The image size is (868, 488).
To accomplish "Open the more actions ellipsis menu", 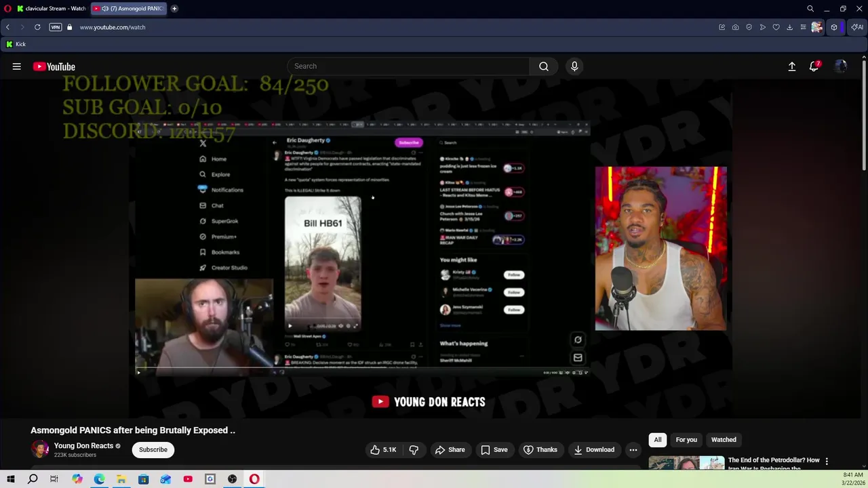I will [633, 450].
